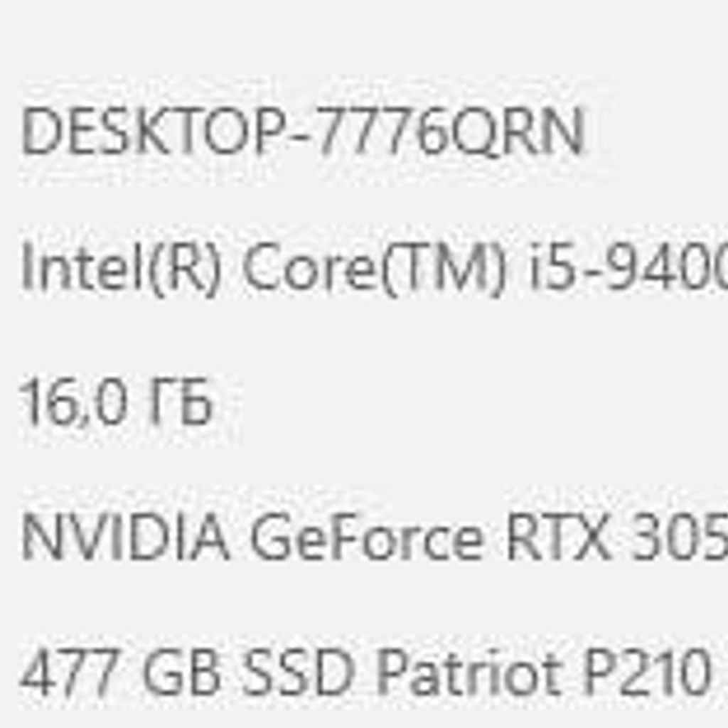Click the 477 number in storage line
This screenshot has height=728, width=728.
click(x=70, y=673)
